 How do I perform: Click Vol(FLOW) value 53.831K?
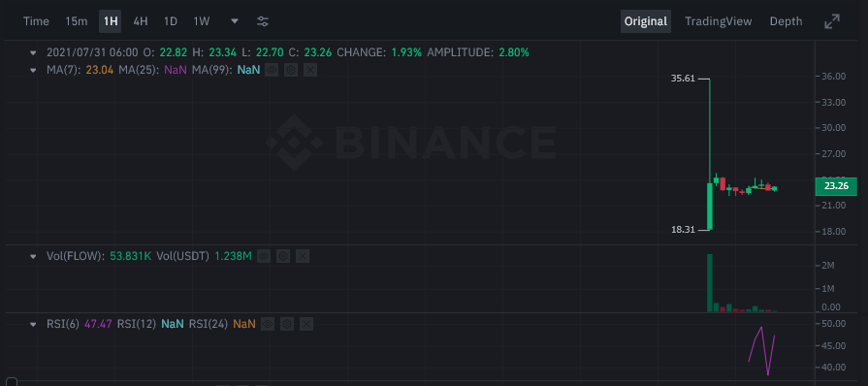coord(131,256)
